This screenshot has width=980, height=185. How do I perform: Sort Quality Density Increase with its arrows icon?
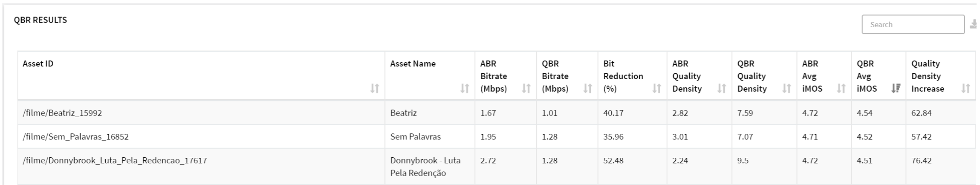[x=966, y=88]
